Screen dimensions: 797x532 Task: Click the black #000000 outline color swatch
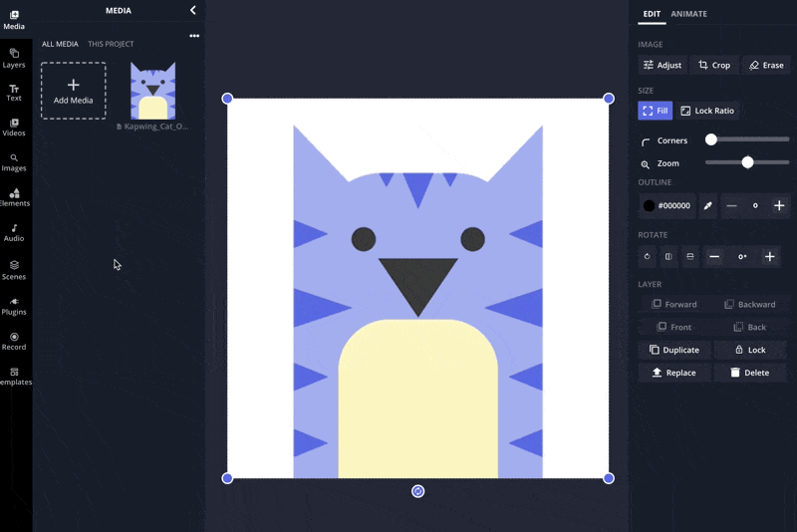pos(650,205)
